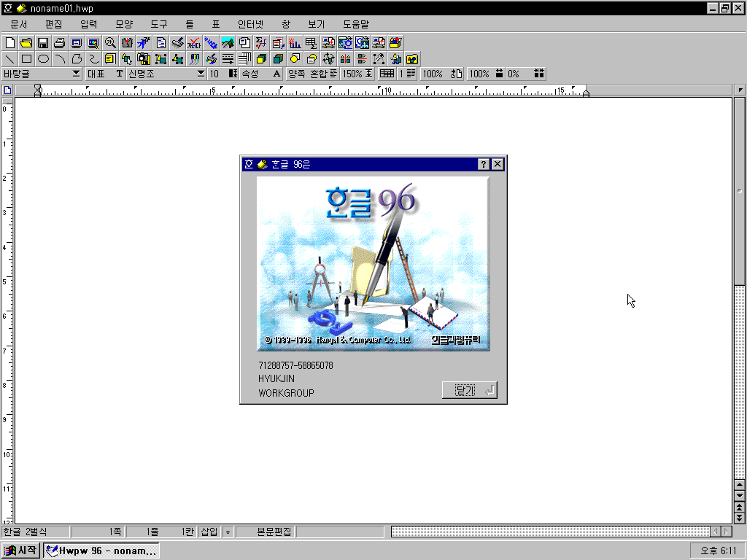Click the 시작 Start button

pos(20,551)
